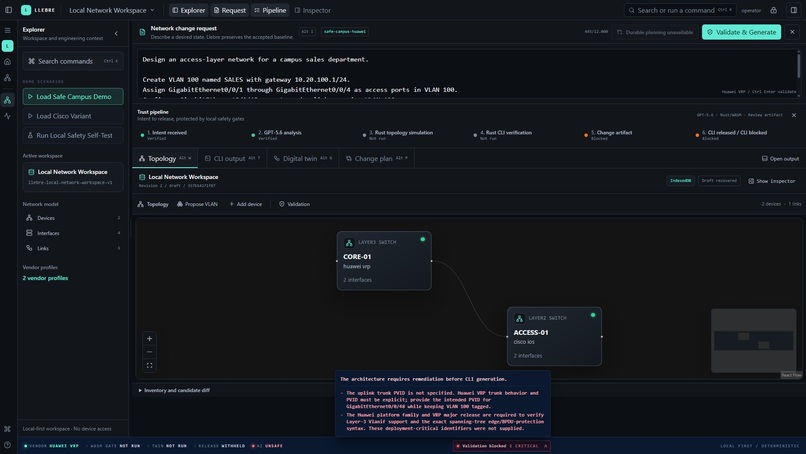The width and height of the screenshot is (806, 454).
Task: Switch to the CLI output tab
Action: coord(232,158)
